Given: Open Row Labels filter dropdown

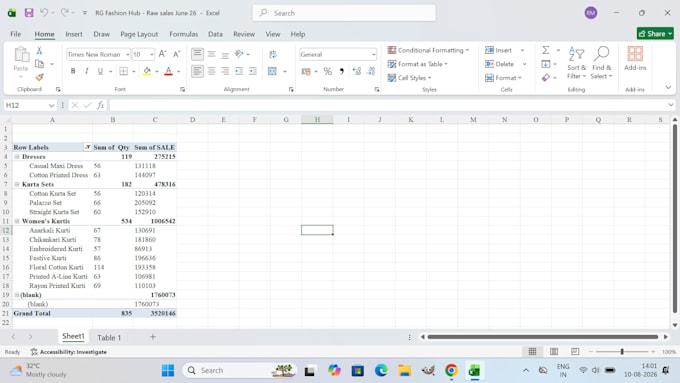Looking at the screenshot, I should pos(87,147).
